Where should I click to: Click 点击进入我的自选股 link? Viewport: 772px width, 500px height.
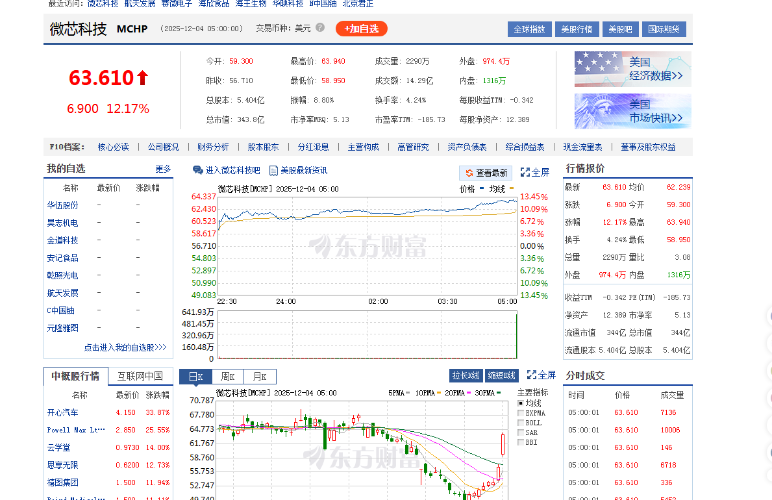pos(125,347)
